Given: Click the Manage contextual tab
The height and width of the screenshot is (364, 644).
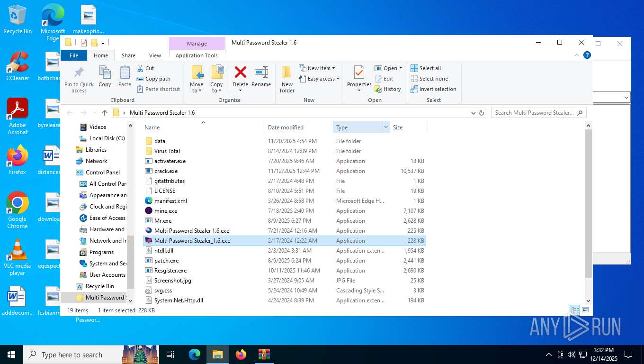Looking at the screenshot, I should [x=197, y=43].
